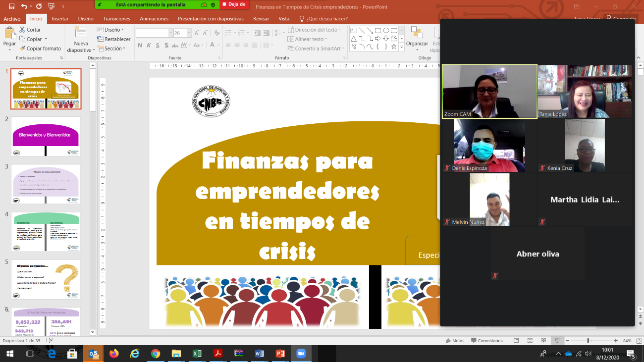Screen dimensions: 644x362
Task: Click the Cortar scissors button
Action: 30,30
